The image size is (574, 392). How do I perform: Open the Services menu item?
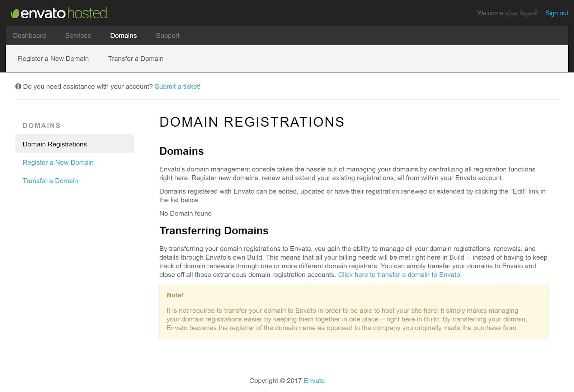click(78, 36)
